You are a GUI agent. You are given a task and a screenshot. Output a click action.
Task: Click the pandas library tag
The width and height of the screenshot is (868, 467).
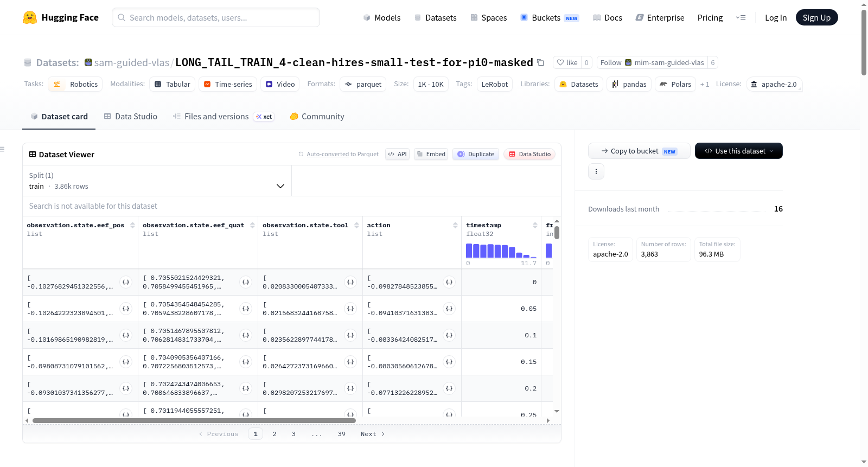(629, 84)
